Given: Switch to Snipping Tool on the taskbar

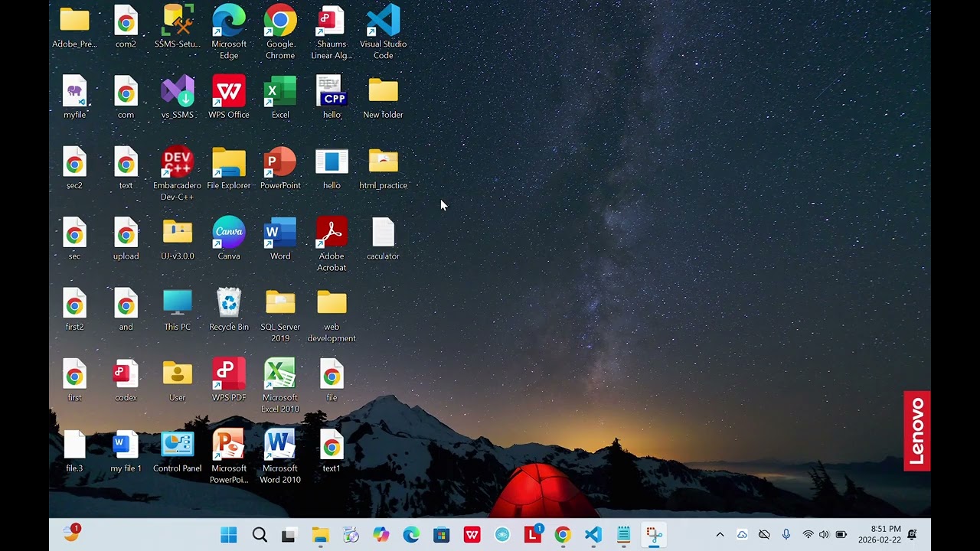Looking at the screenshot, I should (x=654, y=535).
